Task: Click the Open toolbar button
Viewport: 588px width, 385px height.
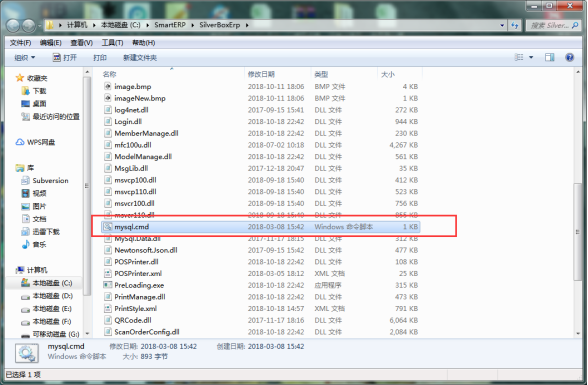Action: coord(64,57)
